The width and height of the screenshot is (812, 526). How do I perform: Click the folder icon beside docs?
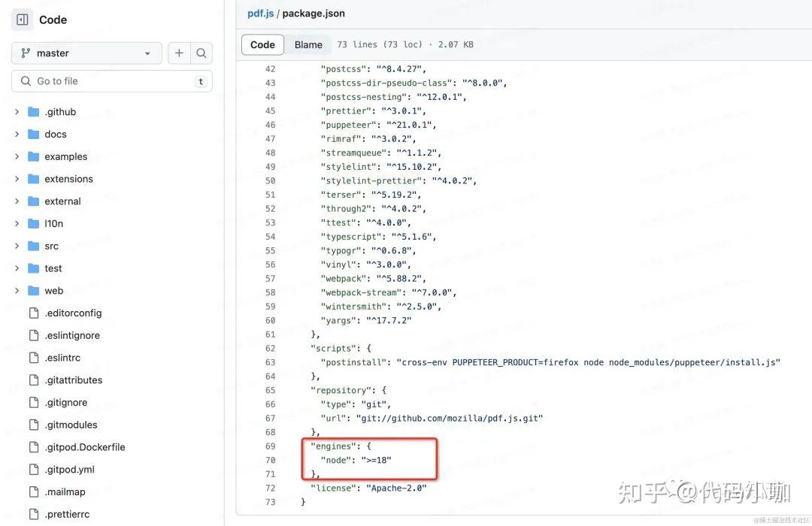pos(33,134)
